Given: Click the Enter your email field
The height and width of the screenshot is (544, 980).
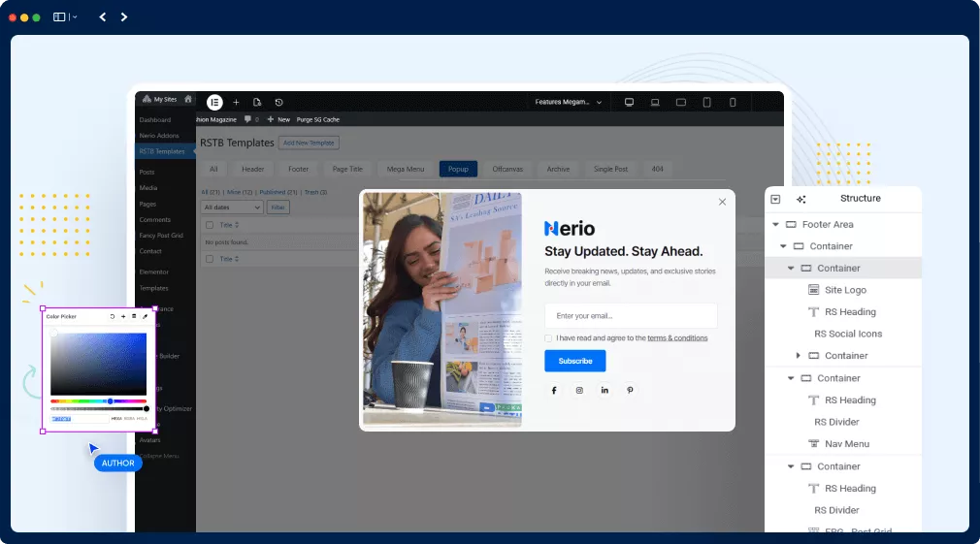Looking at the screenshot, I should pyautogui.click(x=631, y=315).
